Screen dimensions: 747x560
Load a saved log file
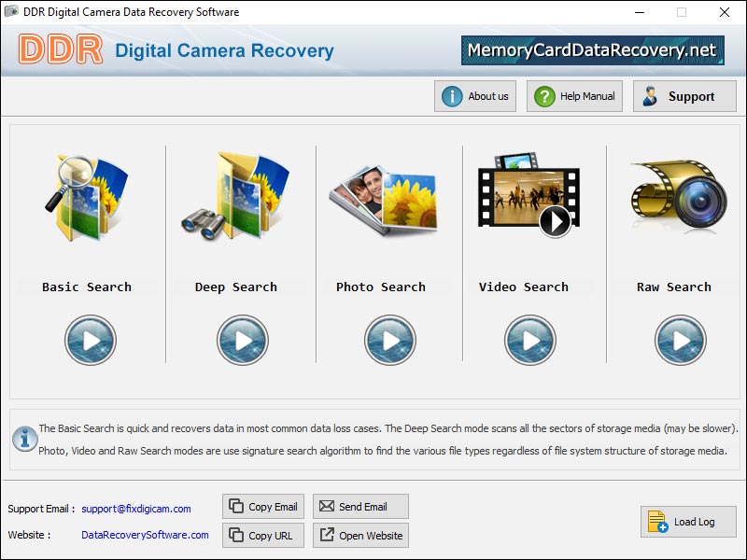(x=688, y=522)
